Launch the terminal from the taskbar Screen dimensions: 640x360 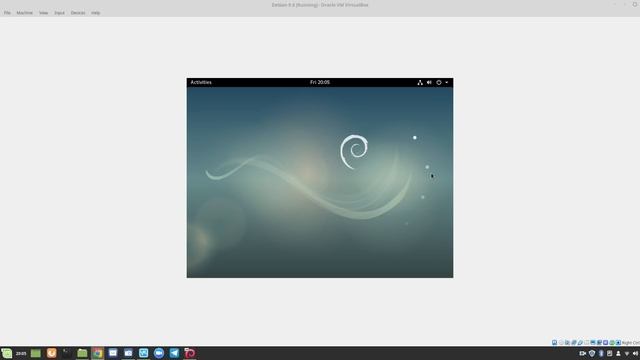click(67, 353)
